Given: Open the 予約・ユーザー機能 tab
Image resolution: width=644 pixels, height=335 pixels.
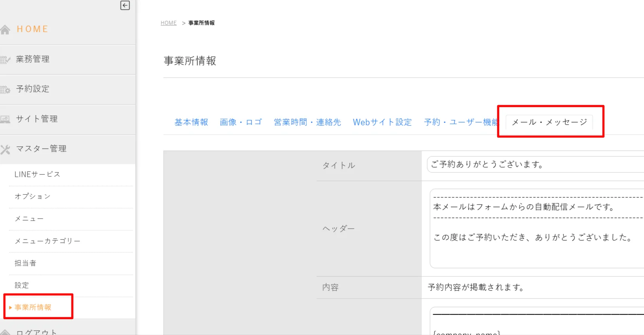Looking at the screenshot, I should click(x=460, y=122).
